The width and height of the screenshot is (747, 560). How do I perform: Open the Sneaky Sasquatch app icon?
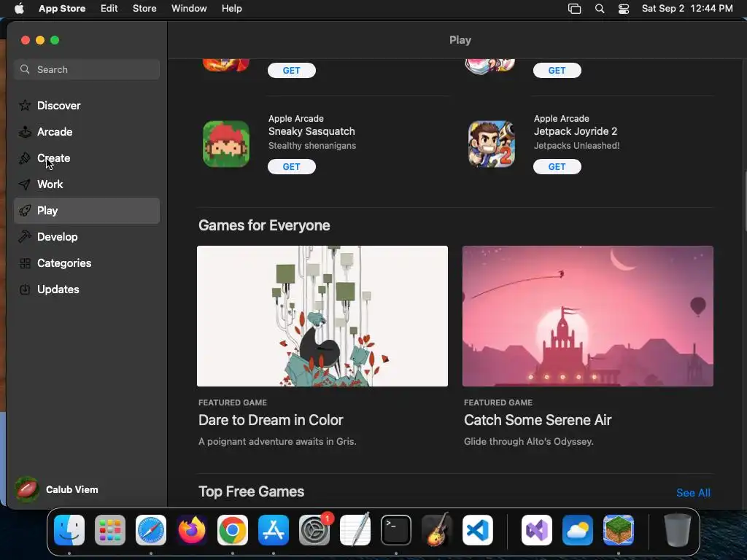[x=226, y=144]
